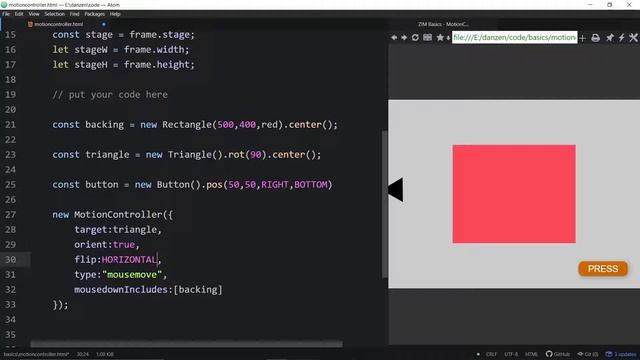Click 'stageW' variable on line 16
640x360 pixels.
(91, 49)
